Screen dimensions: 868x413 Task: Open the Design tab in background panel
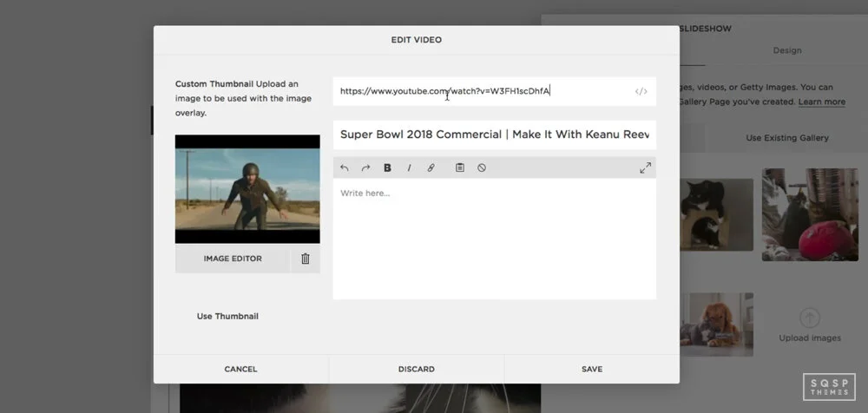[x=787, y=50]
